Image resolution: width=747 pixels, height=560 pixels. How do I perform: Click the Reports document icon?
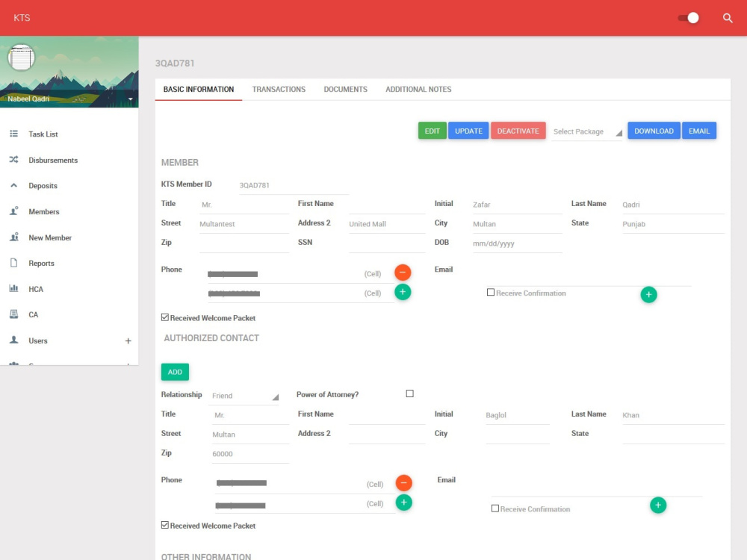click(13, 263)
